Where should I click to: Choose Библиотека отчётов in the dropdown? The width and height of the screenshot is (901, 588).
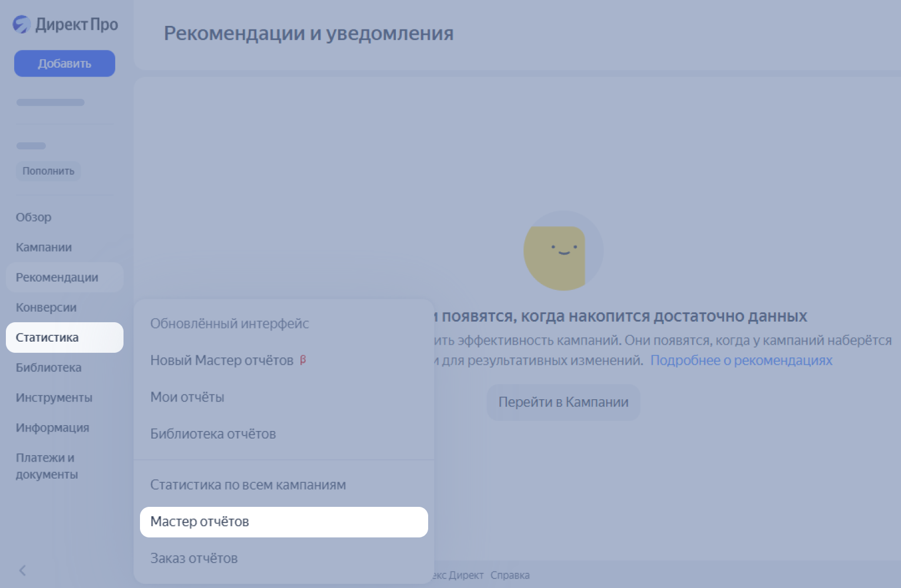point(213,433)
